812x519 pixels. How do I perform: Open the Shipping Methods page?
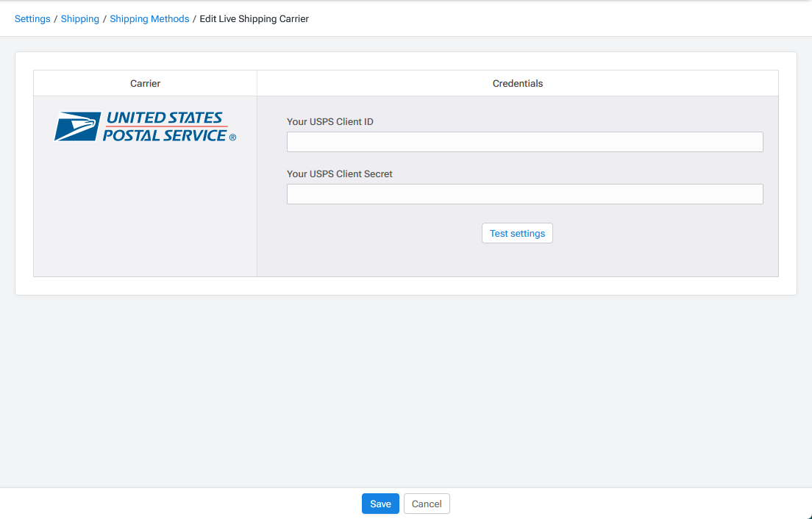pyautogui.click(x=149, y=18)
